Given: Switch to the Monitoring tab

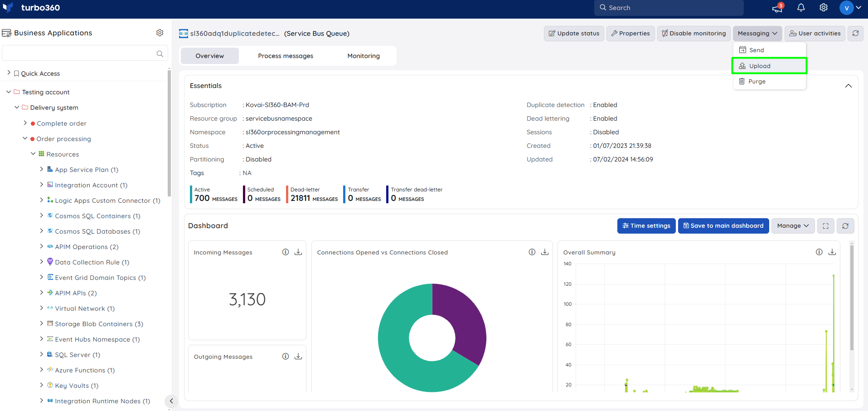Looking at the screenshot, I should (364, 56).
